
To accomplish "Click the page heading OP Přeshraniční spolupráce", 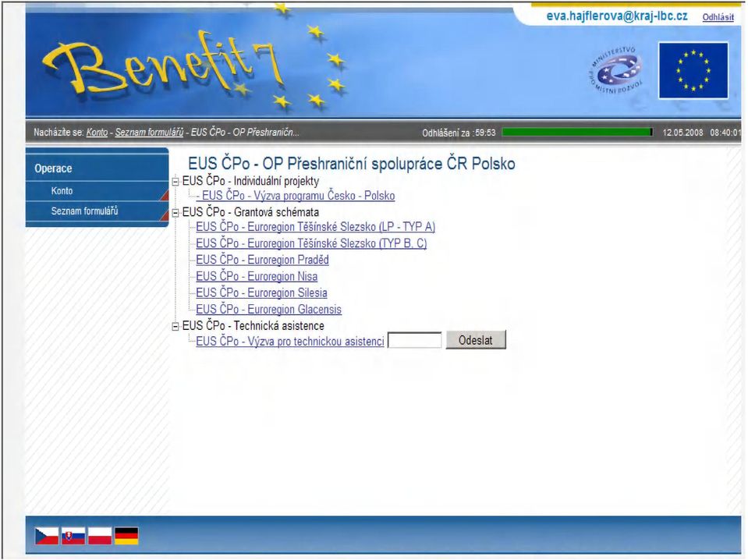I will 352,164.
